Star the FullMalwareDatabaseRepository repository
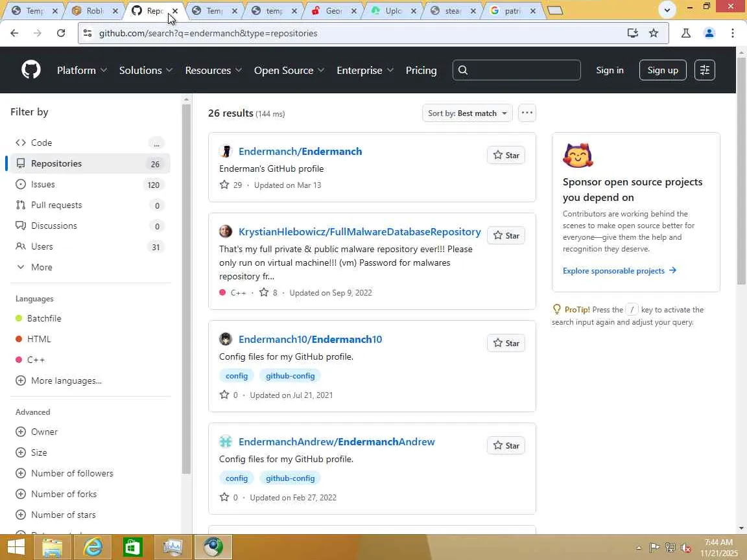The image size is (747, 560). click(506, 236)
